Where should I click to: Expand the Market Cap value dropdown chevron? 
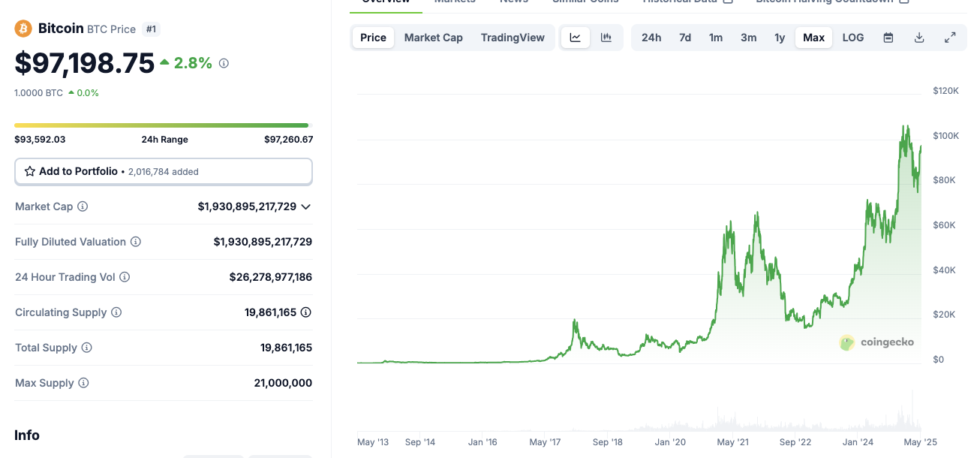click(305, 206)
